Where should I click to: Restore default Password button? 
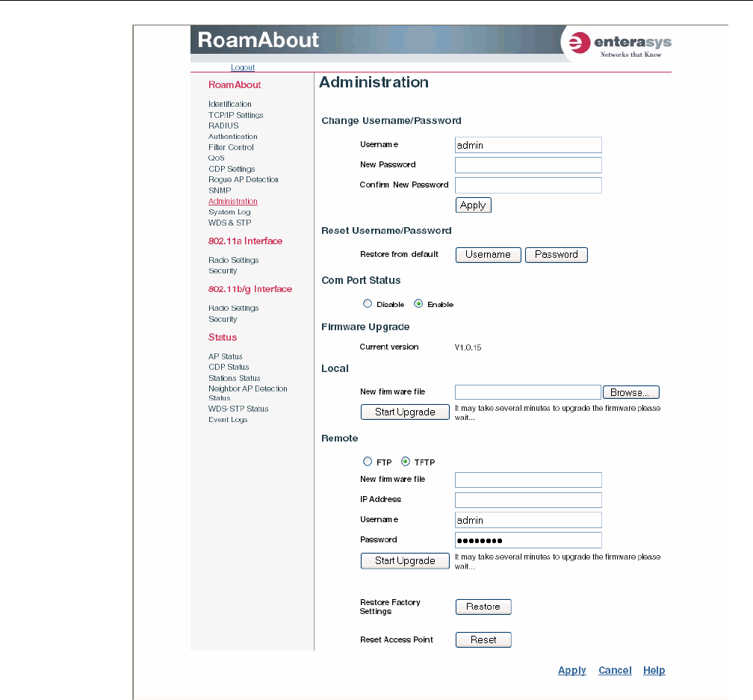pyautogui.click(x=556, y=255)
